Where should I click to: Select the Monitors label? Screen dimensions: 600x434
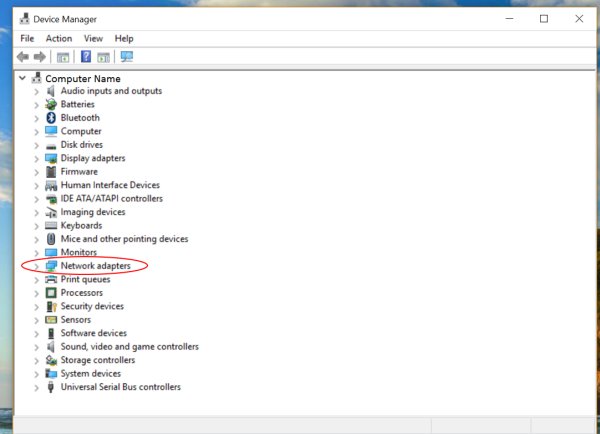(x=79, y=253)
